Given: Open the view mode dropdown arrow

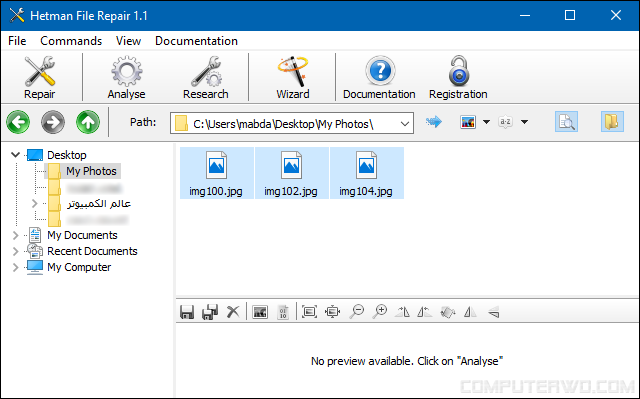Looking at the screenshot, I should coord(486,122).
